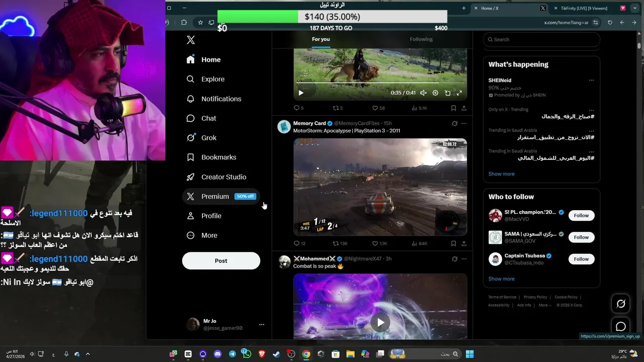Repost the MotorStorm post with 136 reposts
Image resolution: width=644 pixels, height=362 pixels.
tap(340, 243)
